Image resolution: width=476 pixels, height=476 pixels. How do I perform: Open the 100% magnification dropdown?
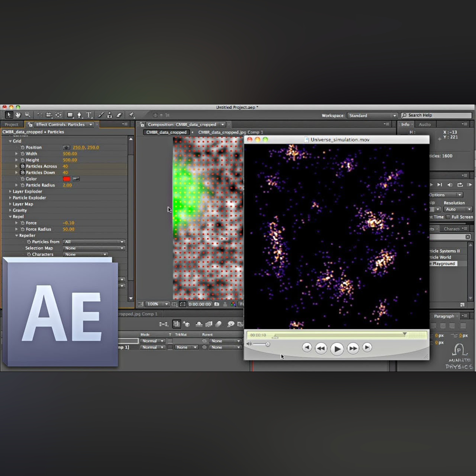click(157, 304)
